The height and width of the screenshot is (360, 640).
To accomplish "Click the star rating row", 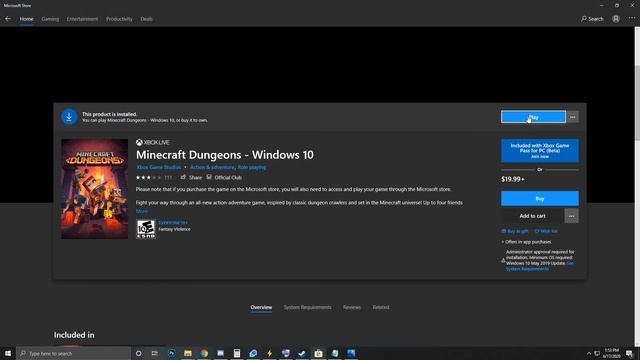I will (154, 178).
